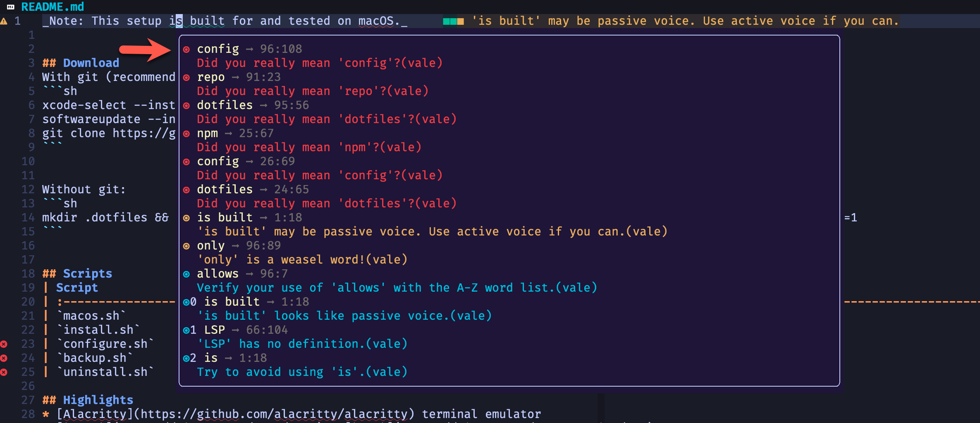This screenshot has height=423, width=980.
Task: Toggle the marker beside 'is built → 1:18'
Action: point(187,217)
